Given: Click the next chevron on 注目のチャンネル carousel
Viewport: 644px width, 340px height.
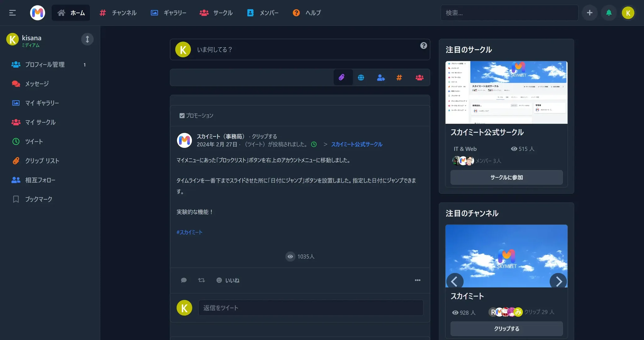Looking at the screenshot, I should point(559,281).
